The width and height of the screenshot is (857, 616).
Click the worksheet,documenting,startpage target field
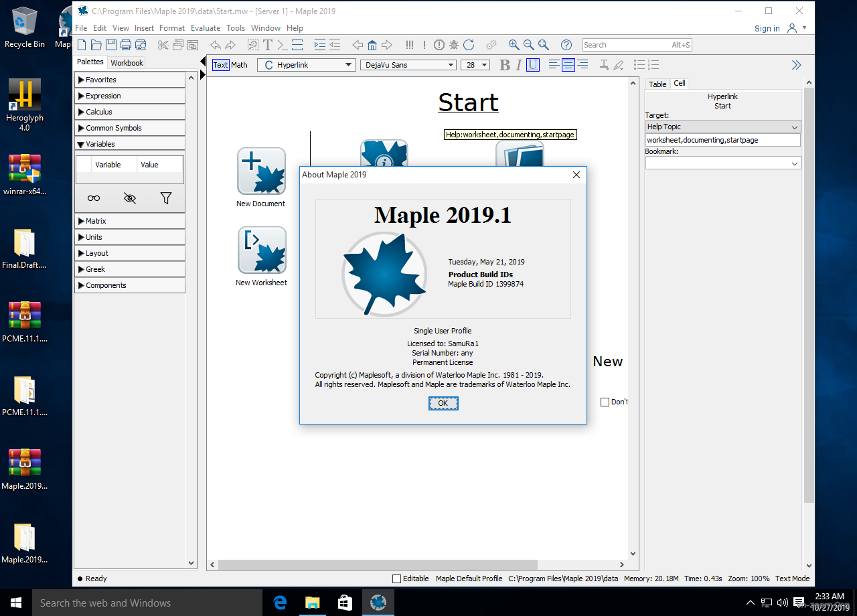pyautogui.click(x=723, y=140)
